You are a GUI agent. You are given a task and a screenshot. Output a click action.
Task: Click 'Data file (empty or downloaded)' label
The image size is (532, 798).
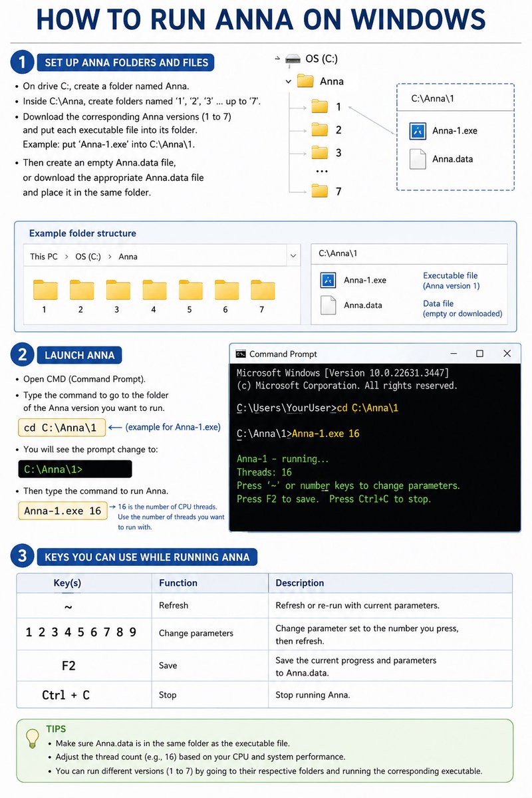(x=463, y=308)
